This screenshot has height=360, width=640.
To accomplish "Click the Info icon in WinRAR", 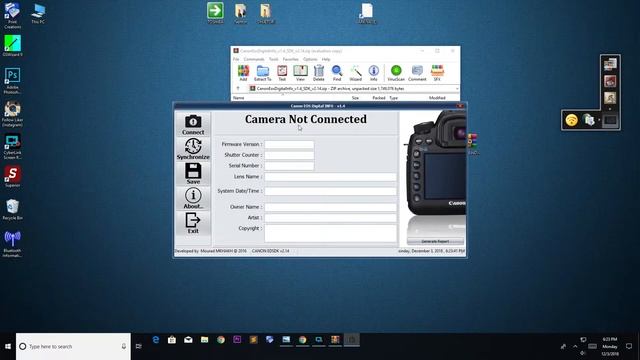I will point(373,73).
